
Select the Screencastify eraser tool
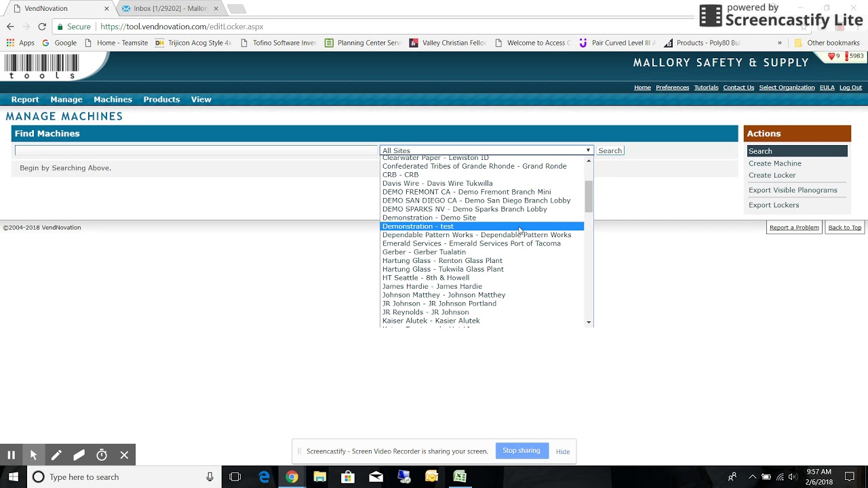79,455
